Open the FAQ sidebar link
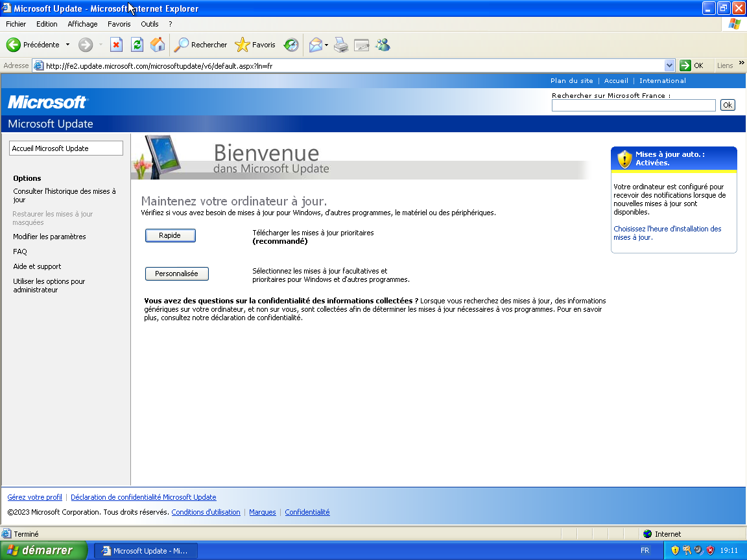Screen dimensions: 747x560 (x=20, y=251)
